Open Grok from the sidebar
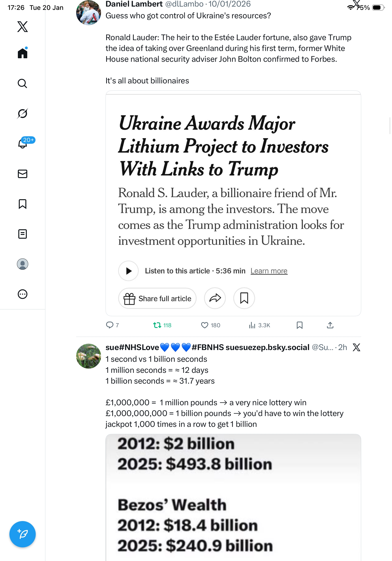392x561 pixels. (x=23, y=114)
